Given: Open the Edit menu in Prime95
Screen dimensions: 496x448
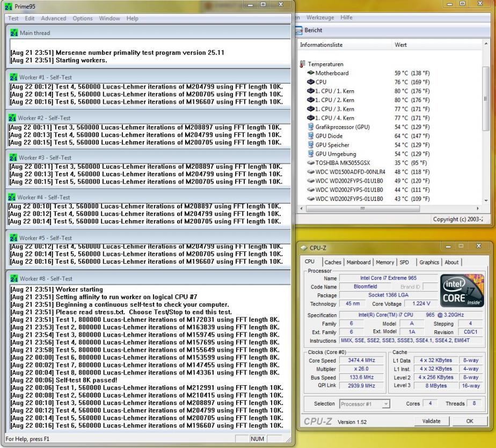Looking at the screenshot, I should pos(30,18).
